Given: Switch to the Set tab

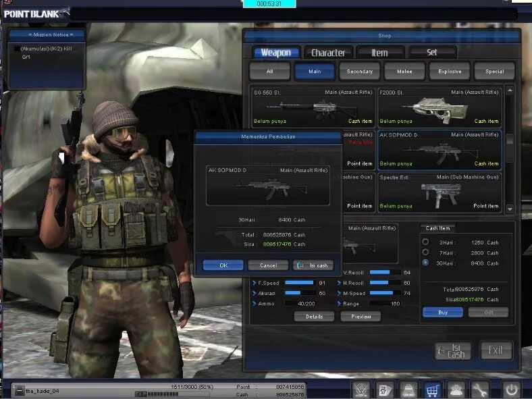Looking at the screenshot, I should (432, 53).
